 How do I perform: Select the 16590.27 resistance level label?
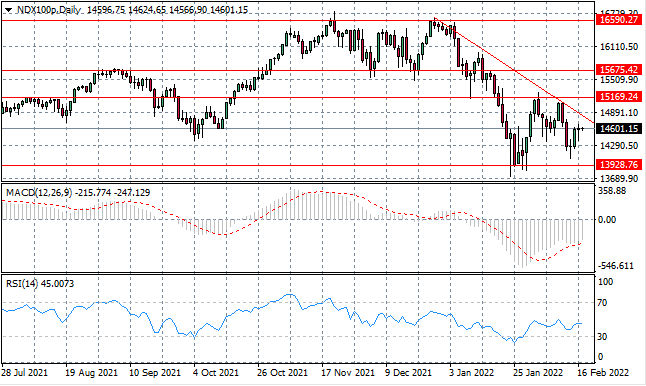(x=619, y=19)
